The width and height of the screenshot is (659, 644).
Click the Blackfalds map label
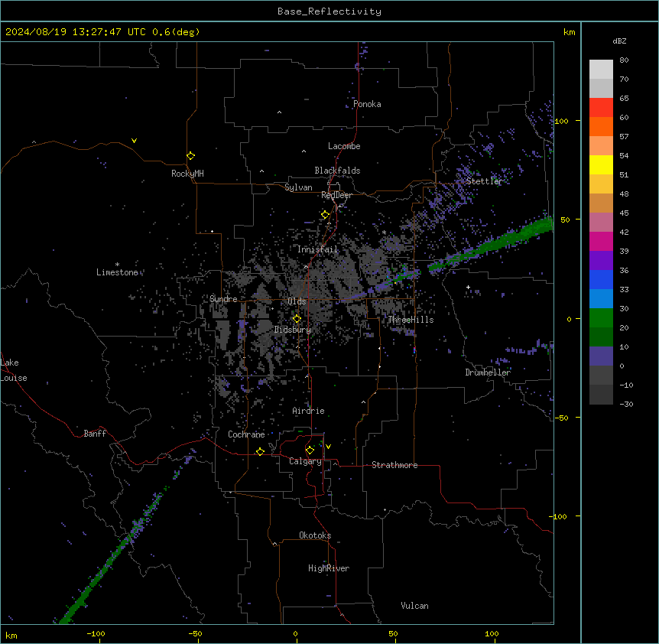(x=337, y=171)
